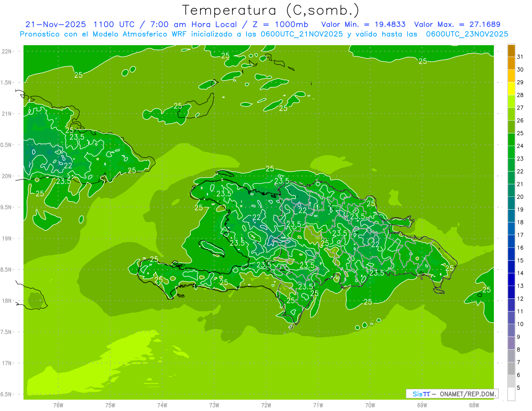
Task: Click the 'ONAMET/REP.DOM.' credit label
Action: pos(468,394)
